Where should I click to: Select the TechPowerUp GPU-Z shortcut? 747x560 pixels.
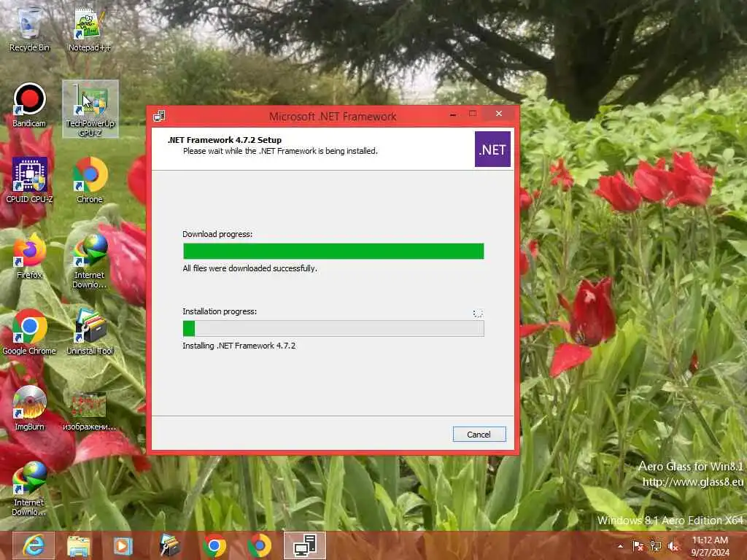coord(90,109)
